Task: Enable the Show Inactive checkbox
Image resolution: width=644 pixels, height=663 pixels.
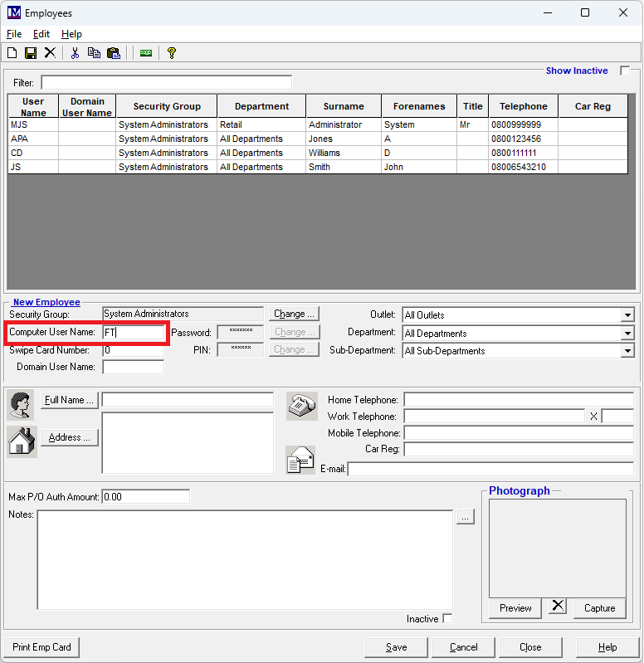Action: click(625, 71)
